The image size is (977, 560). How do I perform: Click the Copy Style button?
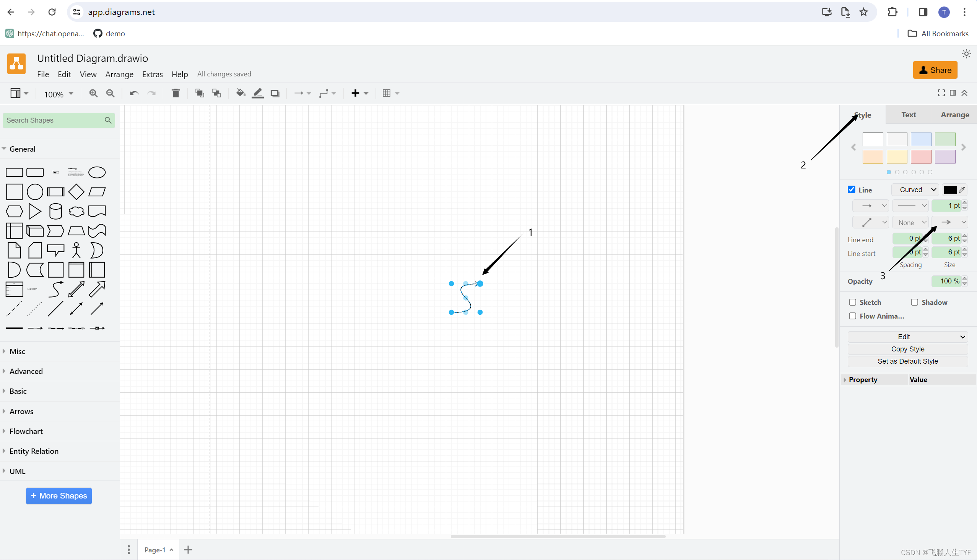point(908,349)
